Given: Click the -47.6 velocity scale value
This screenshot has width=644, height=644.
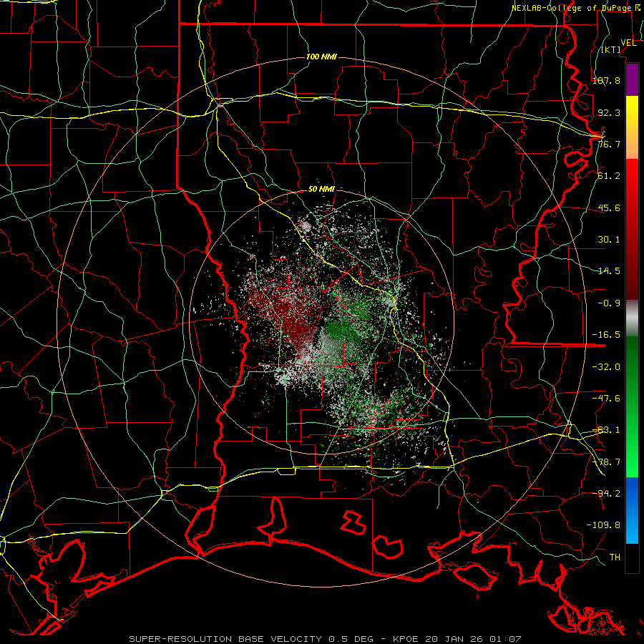Looking at the screenshot, I should pos(606,399).
